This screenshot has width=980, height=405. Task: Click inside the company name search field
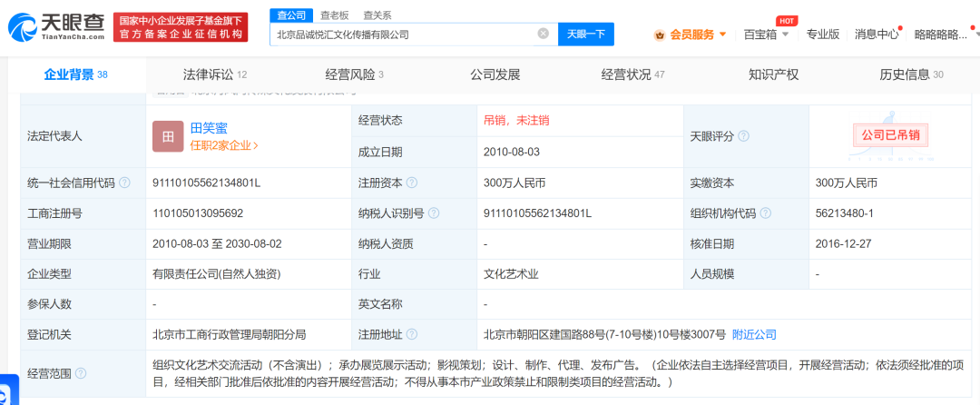403,35
